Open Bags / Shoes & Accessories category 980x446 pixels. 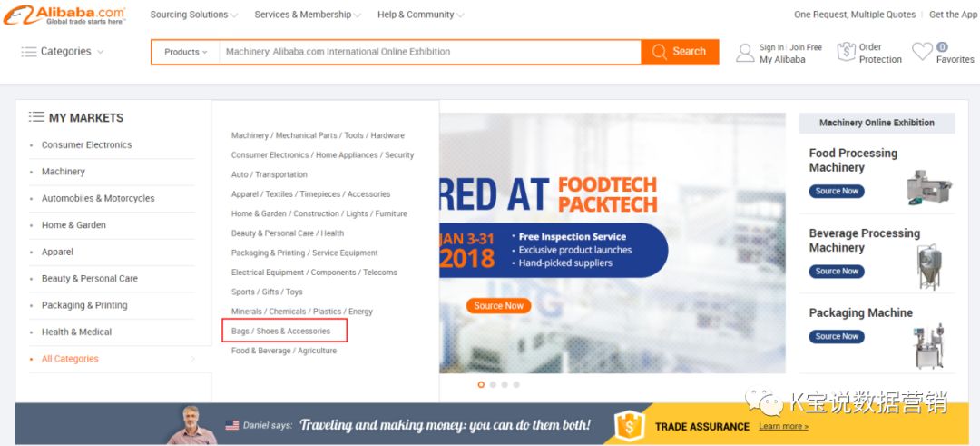pyautogui.click(x=281, y=331)
